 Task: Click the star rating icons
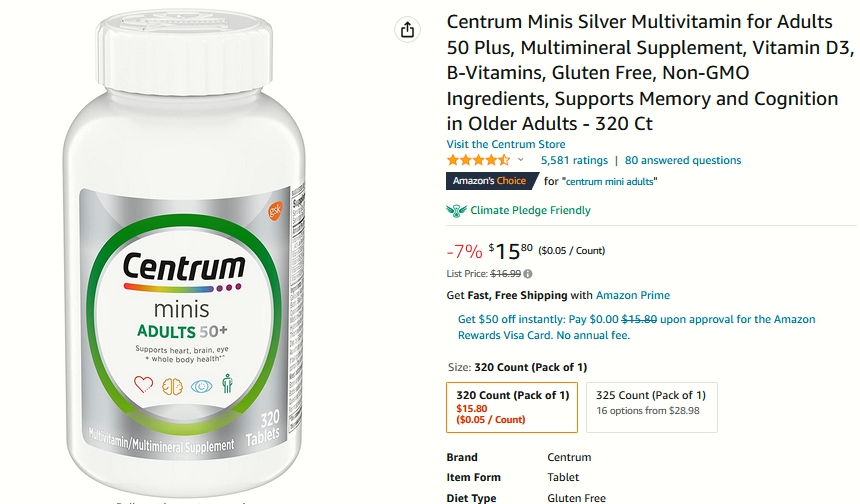pyautogui.click(x=478, y=160)
